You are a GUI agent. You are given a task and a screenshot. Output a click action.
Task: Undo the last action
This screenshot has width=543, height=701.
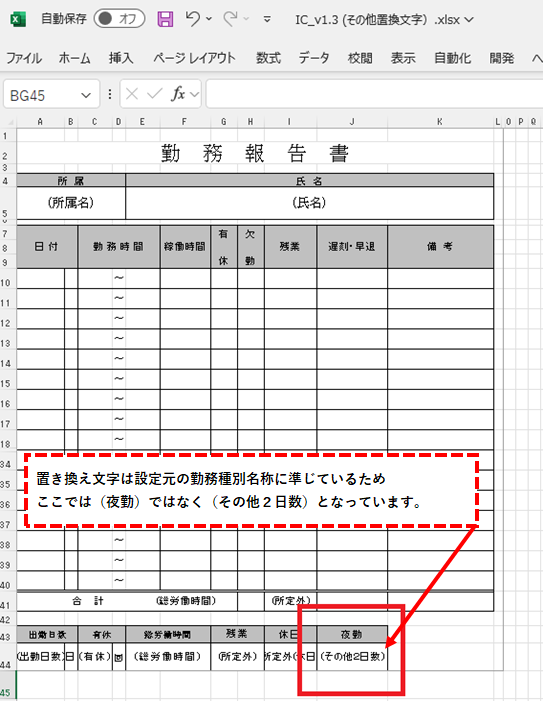coord(193,19)
